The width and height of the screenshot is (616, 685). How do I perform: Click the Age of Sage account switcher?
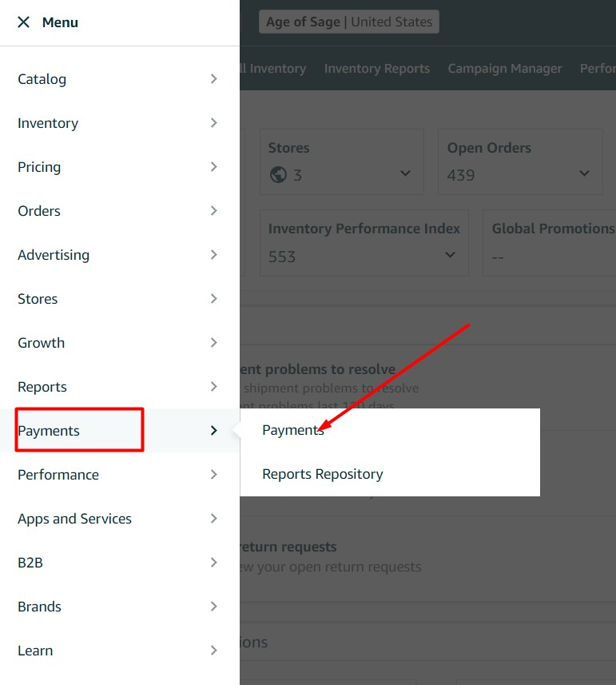click(349, 22)
